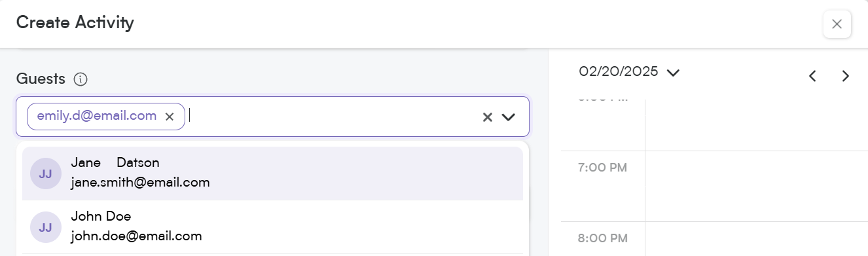
Task: Click the john.doe@email.com address
Action: [x=136, y=236]
